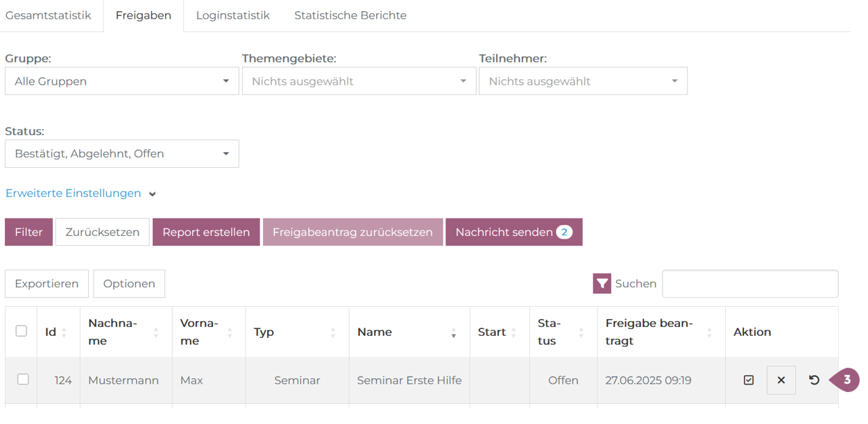Click the reject X icon in Aktion column
868x424 pixels.
(781, 380)
